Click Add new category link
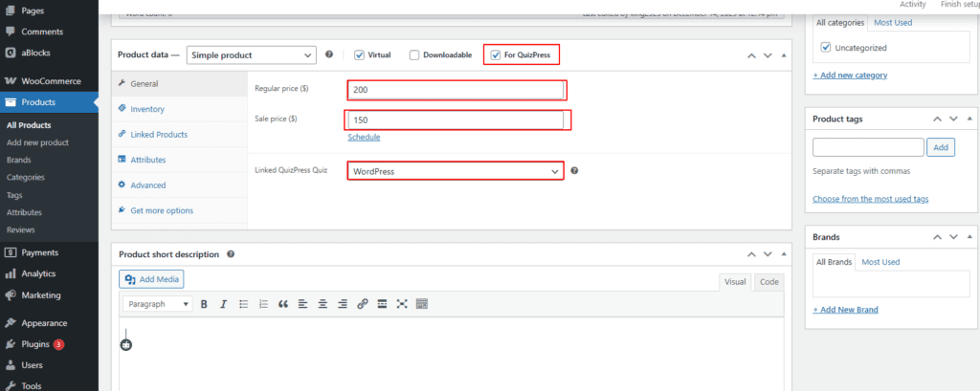Screen dimensions: 980x391 click(850, 75)
